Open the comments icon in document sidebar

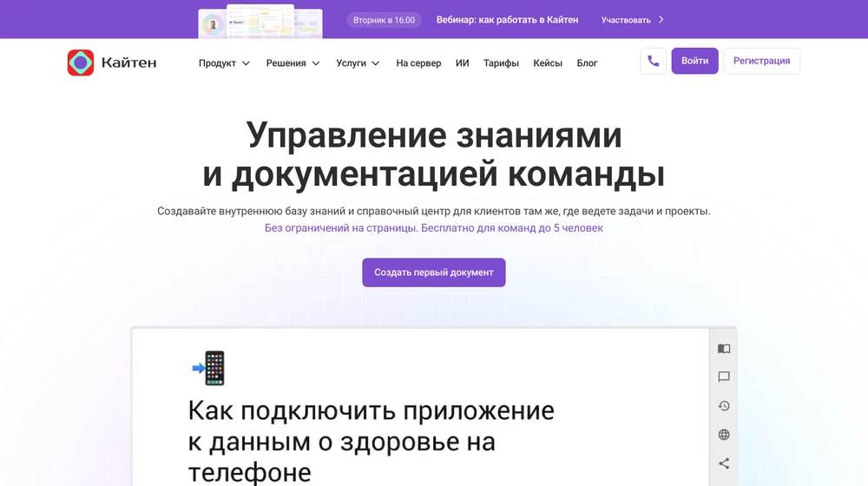[724, 377]
